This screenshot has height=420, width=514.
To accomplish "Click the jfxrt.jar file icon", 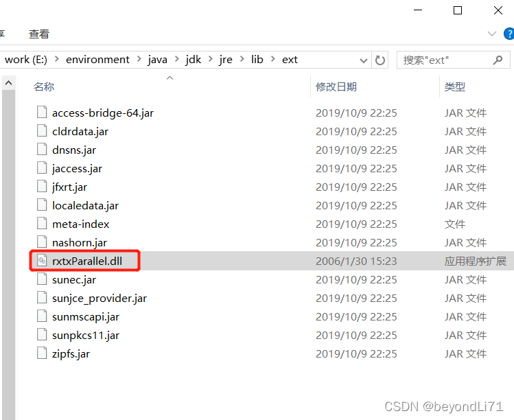I will coord(42,186).
